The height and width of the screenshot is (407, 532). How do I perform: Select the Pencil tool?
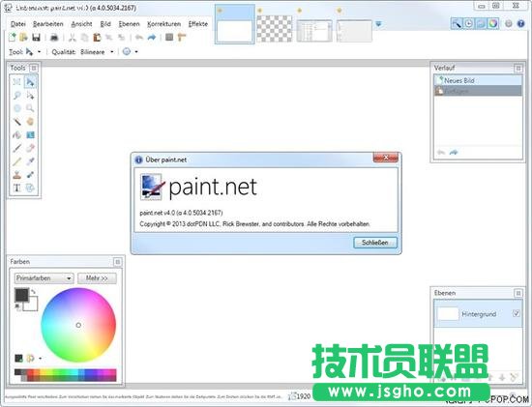(17, 161)
